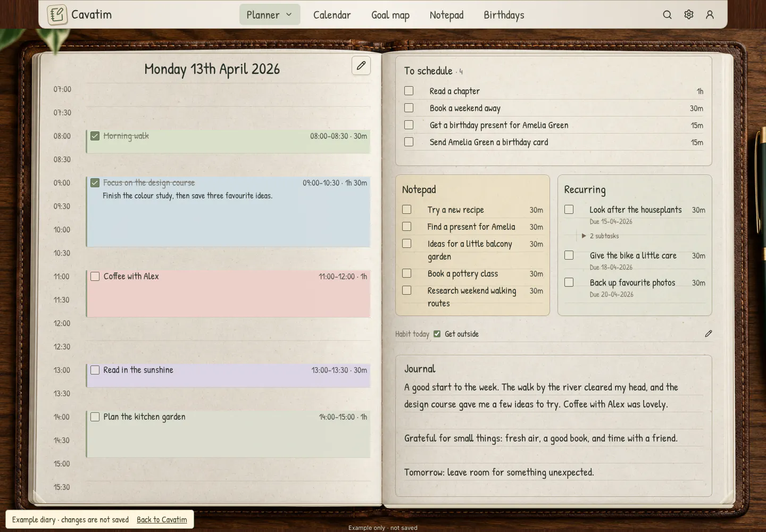The image size is (766, 532).
Task: Go to the Notepad tab in the top navigation
Action: point(446,15)
